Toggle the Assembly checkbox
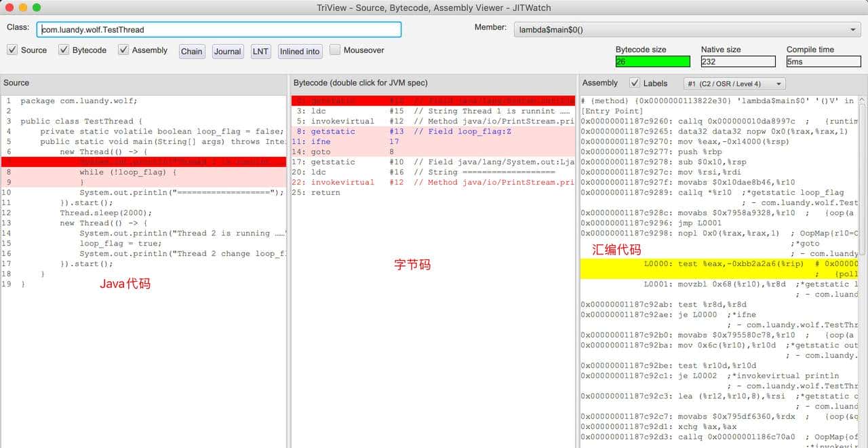 pos(123,50)
